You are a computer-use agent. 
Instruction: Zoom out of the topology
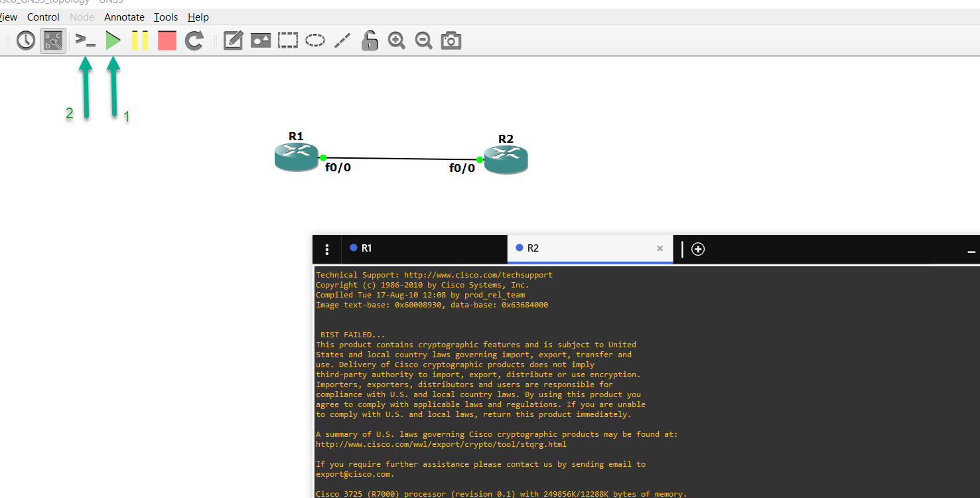point(424,41)
